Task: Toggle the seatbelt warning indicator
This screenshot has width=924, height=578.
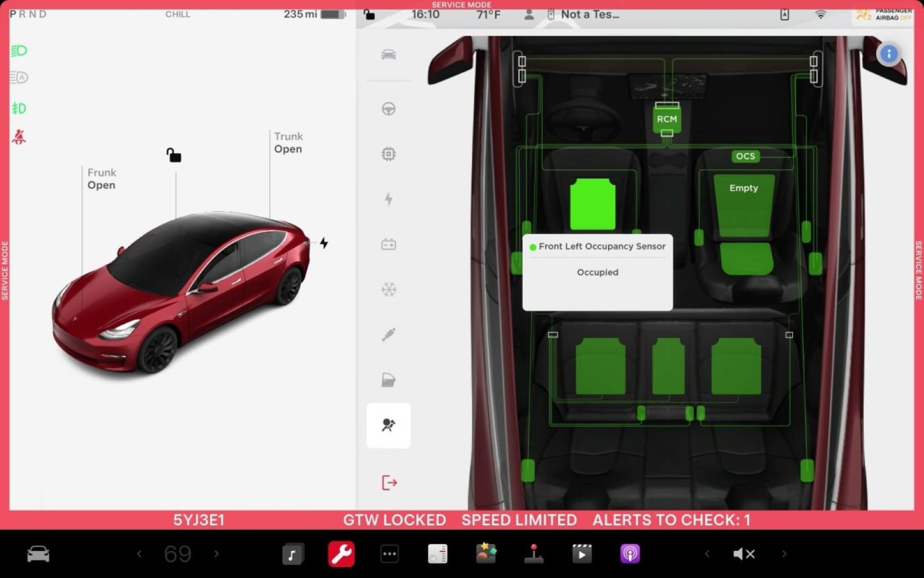Action: pyautogui.click(x=19, y=136)
